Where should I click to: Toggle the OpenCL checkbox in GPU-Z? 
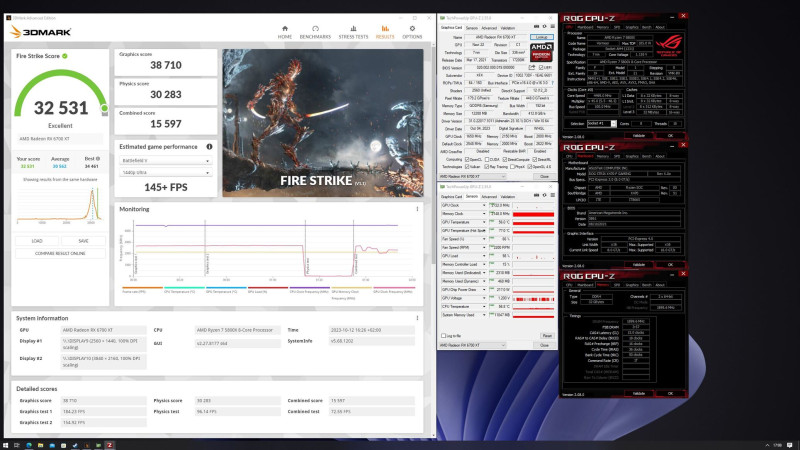click(467, 160)
